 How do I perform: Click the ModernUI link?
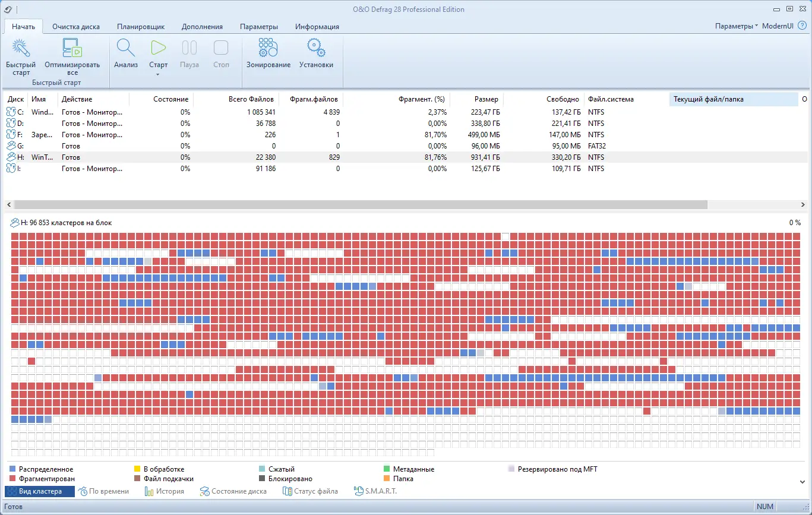pyautogui.click(x=779, y=26)
